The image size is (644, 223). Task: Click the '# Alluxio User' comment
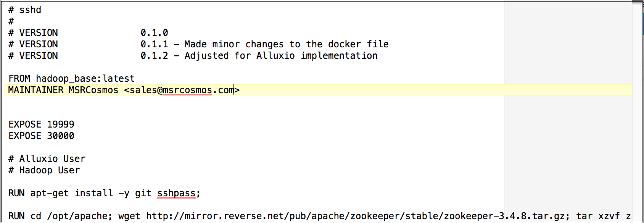47,159
